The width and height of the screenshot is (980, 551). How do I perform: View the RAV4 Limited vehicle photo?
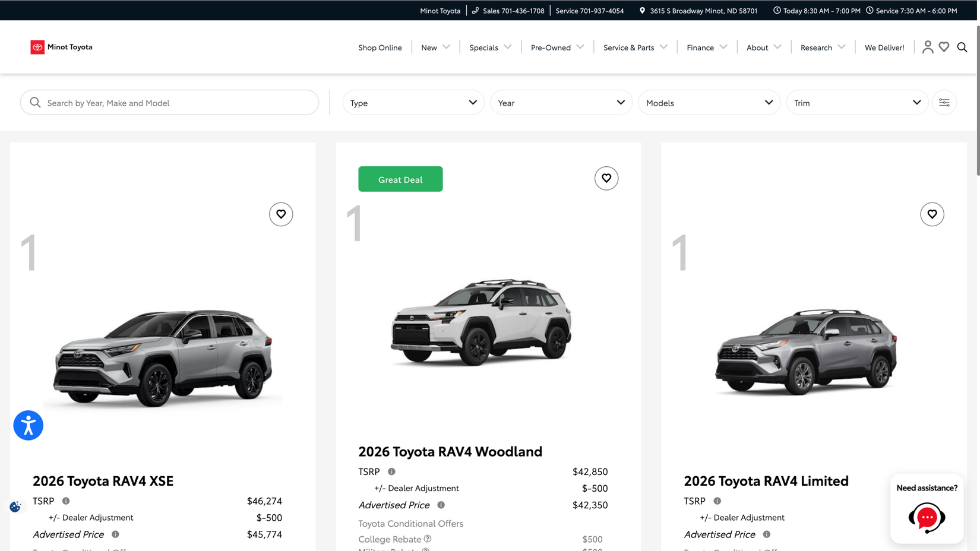pos(806,351)
